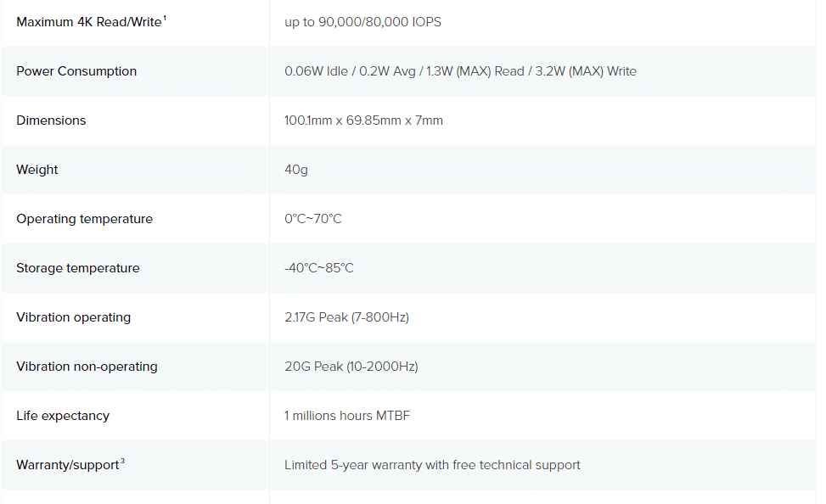Click the Storage temperature label
This screenshot has width=826, height=504.
tap(77, 268)
